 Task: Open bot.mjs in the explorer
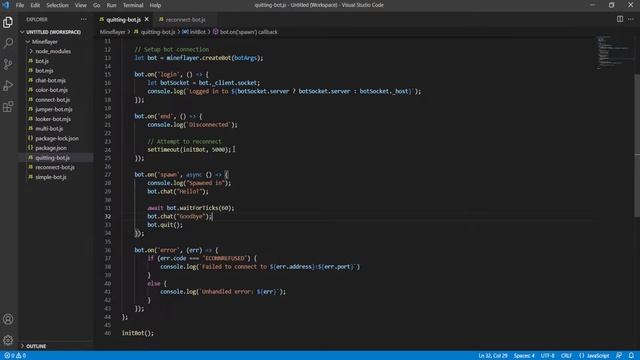44,71
